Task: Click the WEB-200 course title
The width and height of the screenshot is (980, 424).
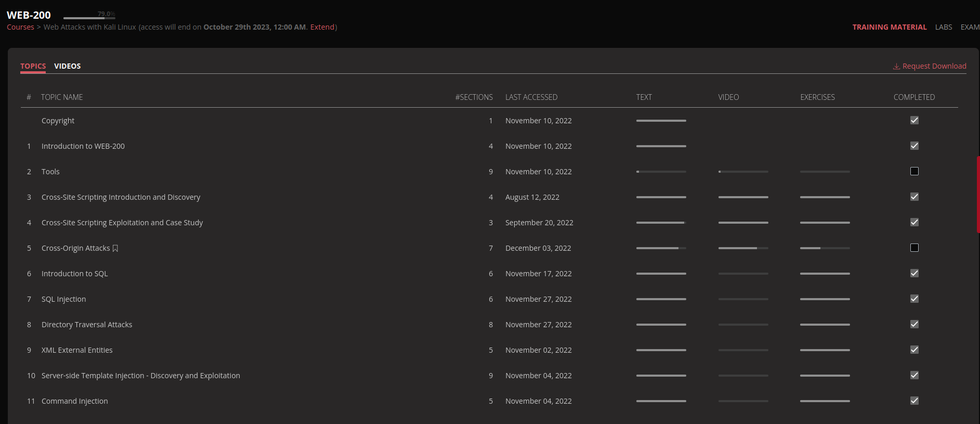Action: click(29, 15)
